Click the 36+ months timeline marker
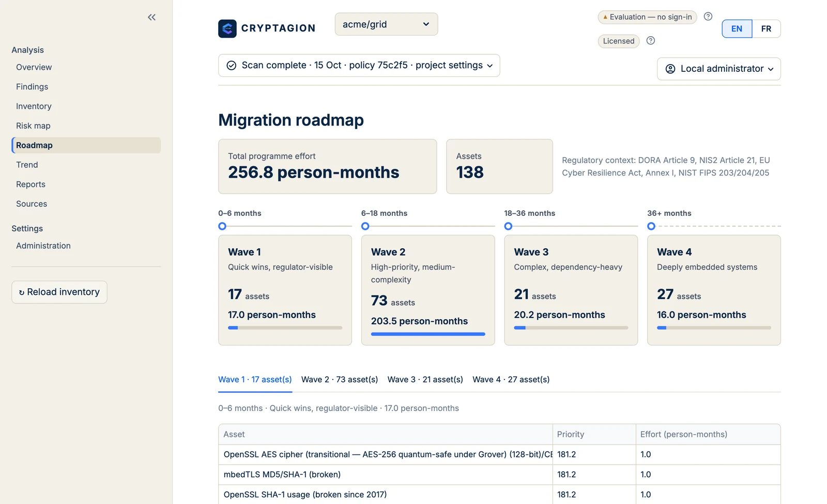Image resolution: width=827 pixels, height=504 pixels. pos(651,226)
